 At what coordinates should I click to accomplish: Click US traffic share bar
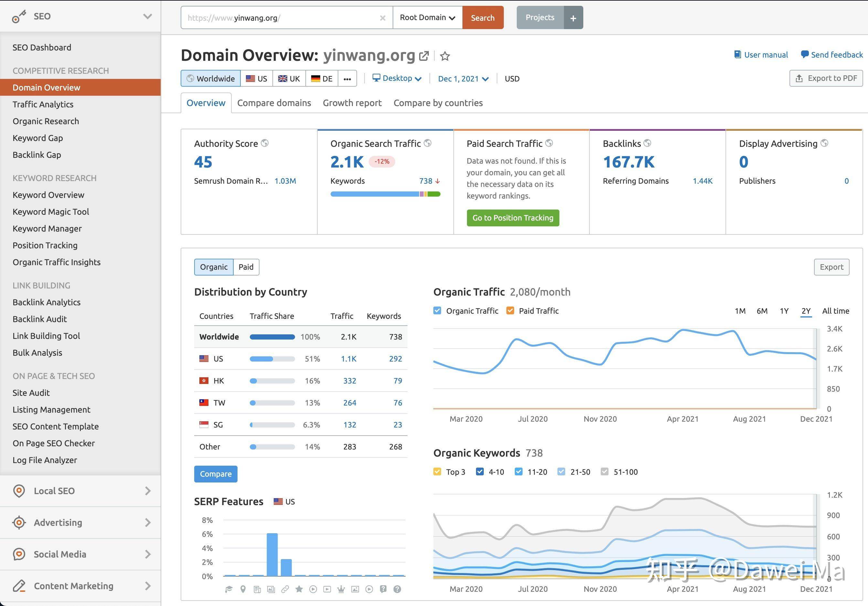coord(272,359)
